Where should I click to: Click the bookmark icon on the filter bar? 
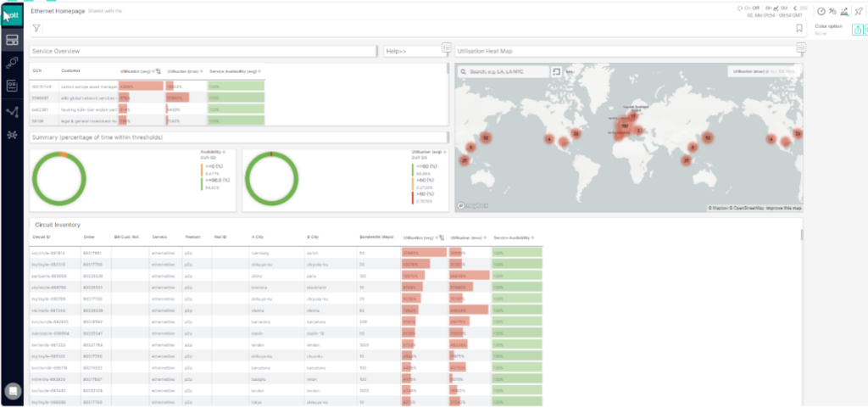pyautogui.click(x=798, y=28)
